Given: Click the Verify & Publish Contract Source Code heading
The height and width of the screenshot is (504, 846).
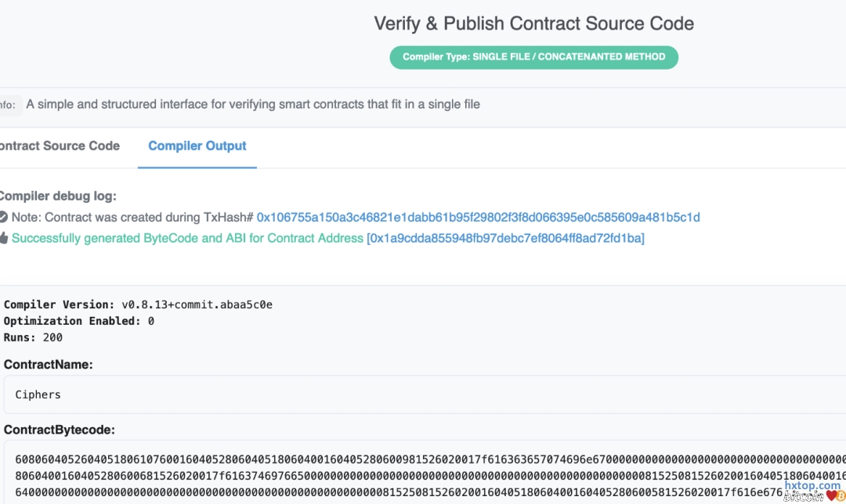Looking at the screenshot, I should coord(534,23).
